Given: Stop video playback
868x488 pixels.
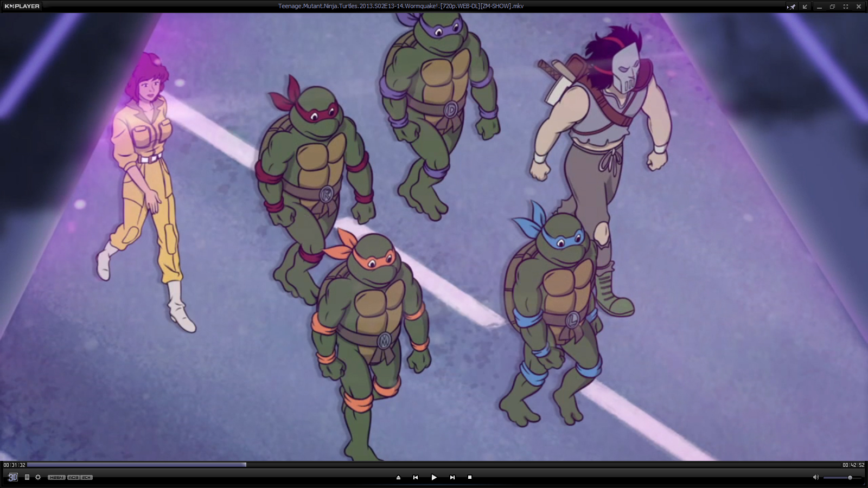Looking at the screenshot, I should (470, 477).
